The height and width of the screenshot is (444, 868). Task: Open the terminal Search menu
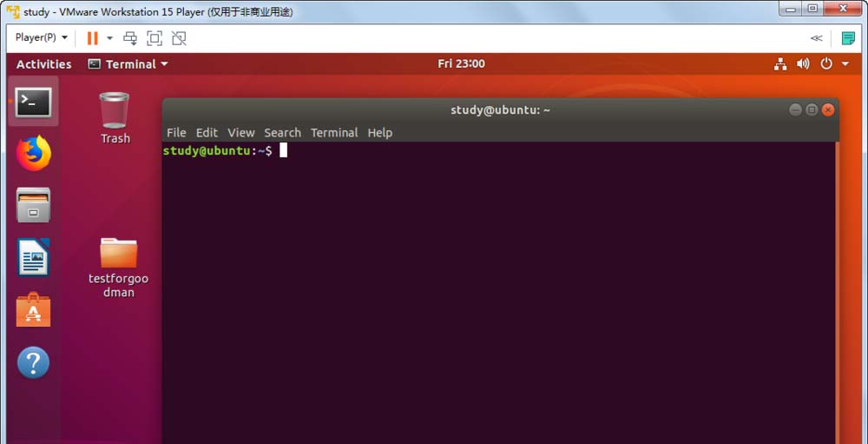[282, 132]
